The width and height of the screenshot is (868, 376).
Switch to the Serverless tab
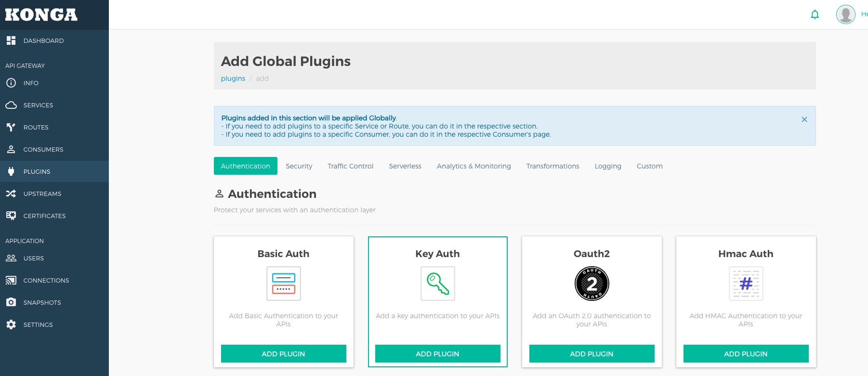pos(405,166)
